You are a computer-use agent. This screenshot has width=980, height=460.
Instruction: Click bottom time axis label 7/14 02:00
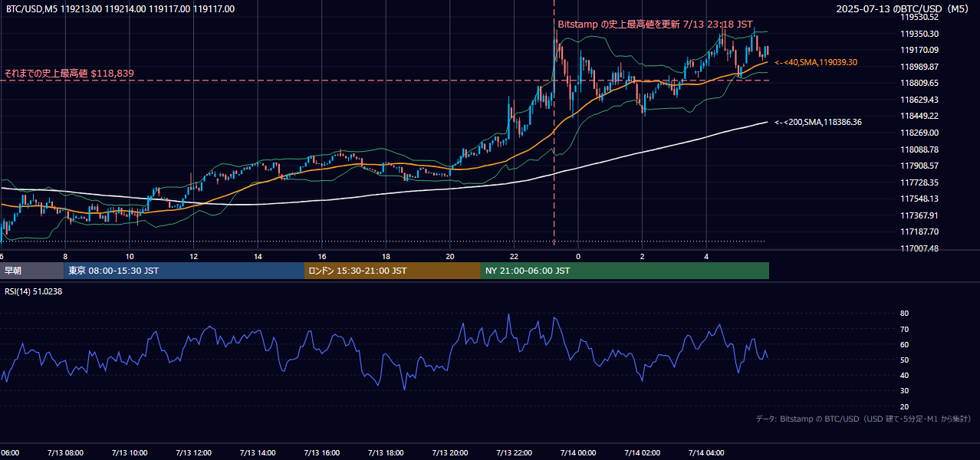click(642, 453)
